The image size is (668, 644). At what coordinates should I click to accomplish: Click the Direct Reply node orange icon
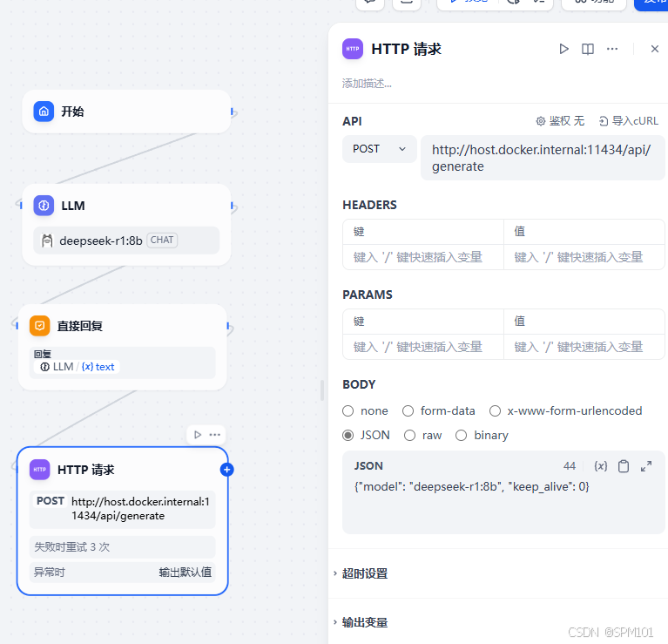[x=39, y=326]
